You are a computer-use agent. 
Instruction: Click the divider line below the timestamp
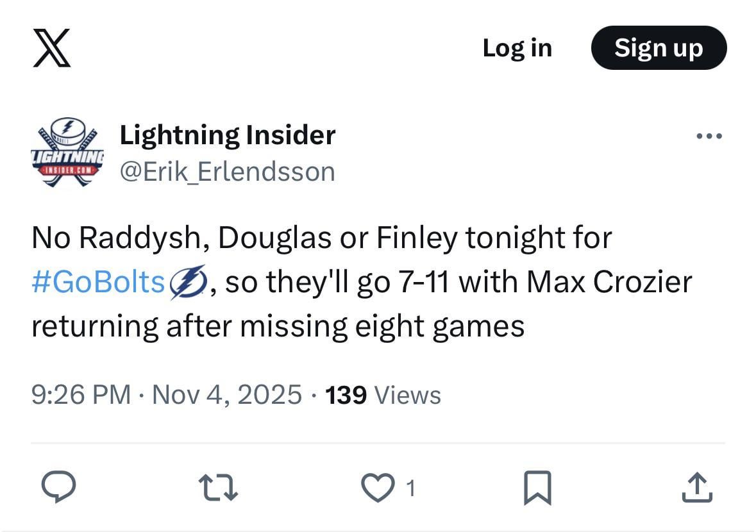(x=378, y=442)
